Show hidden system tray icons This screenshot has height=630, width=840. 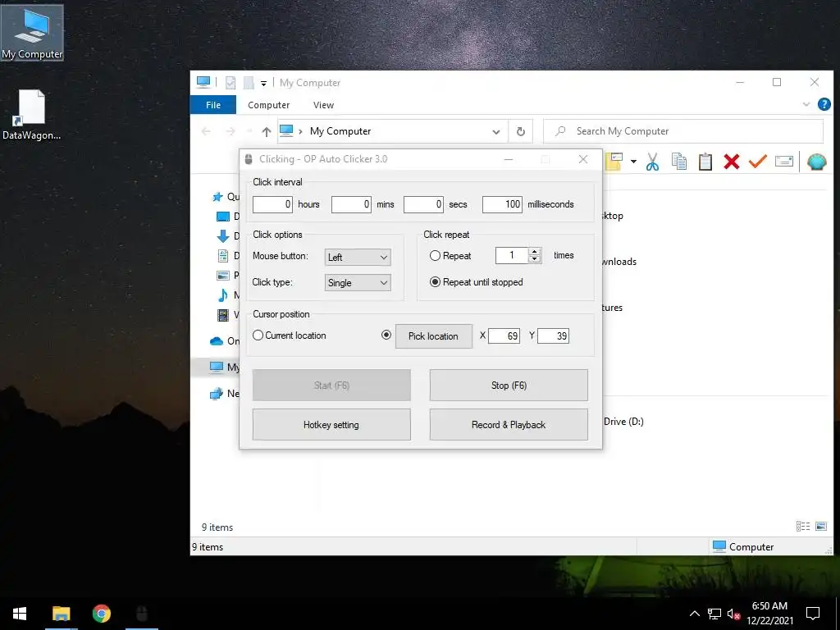pos(694,614)
